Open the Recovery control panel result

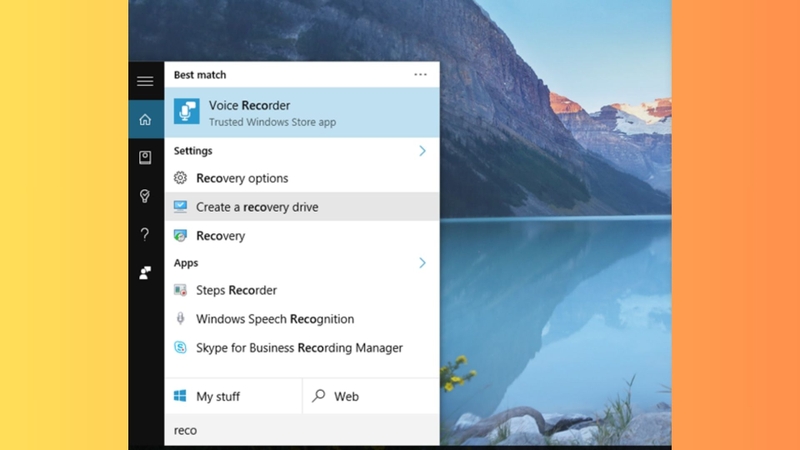coord(302,236)
